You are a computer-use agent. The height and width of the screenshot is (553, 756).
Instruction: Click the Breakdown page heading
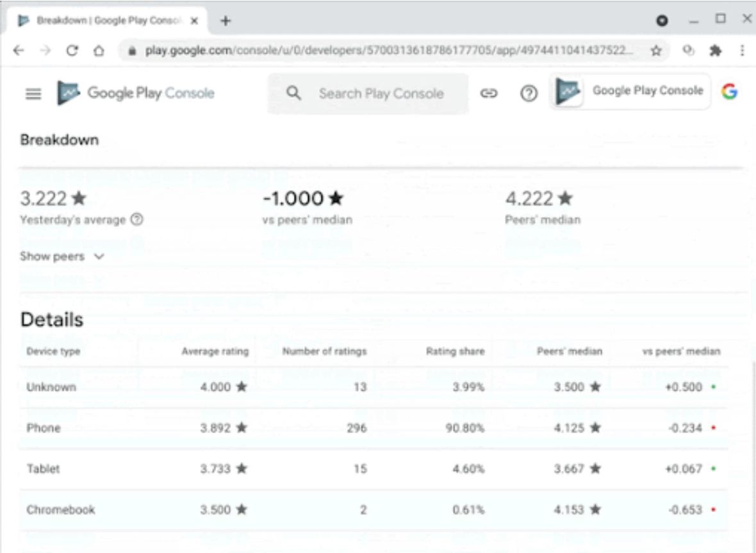click(60, 140)
